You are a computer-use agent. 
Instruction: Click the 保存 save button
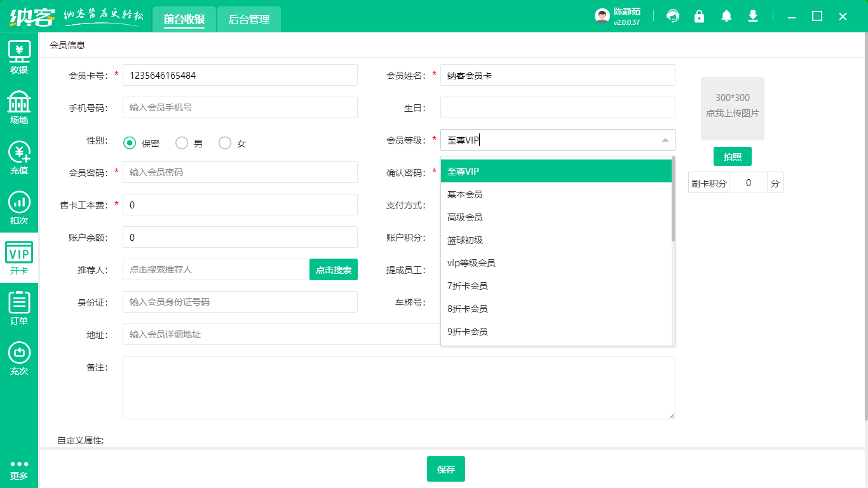coord(446,470)
